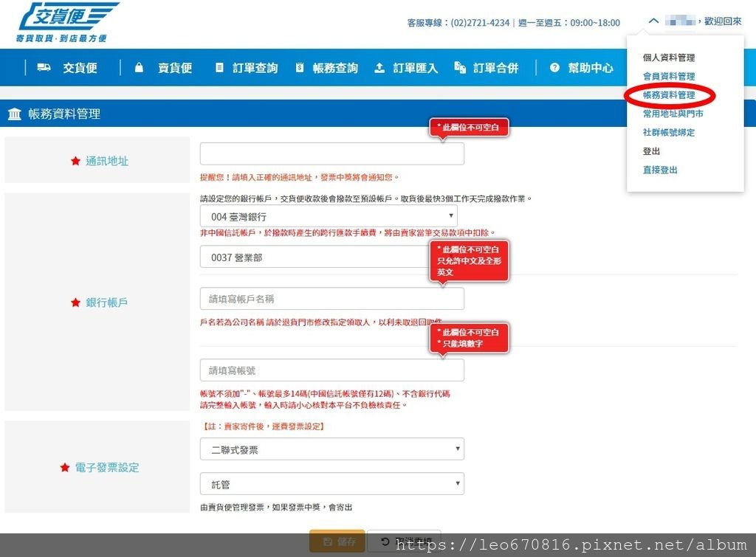Image resolution: width=756 pixels, height=557 pixels.
Task: Open the 0037 營業部 branch dropdown
Action: pos(315,257)
